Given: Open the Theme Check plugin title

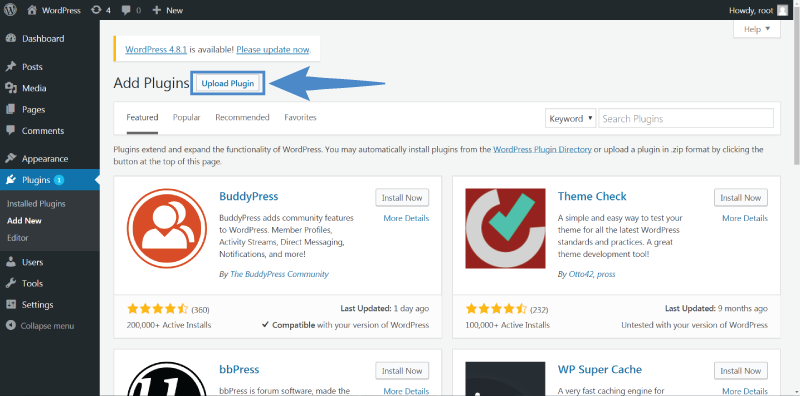Looking at the screenshot, I should [x=592, y=196].
